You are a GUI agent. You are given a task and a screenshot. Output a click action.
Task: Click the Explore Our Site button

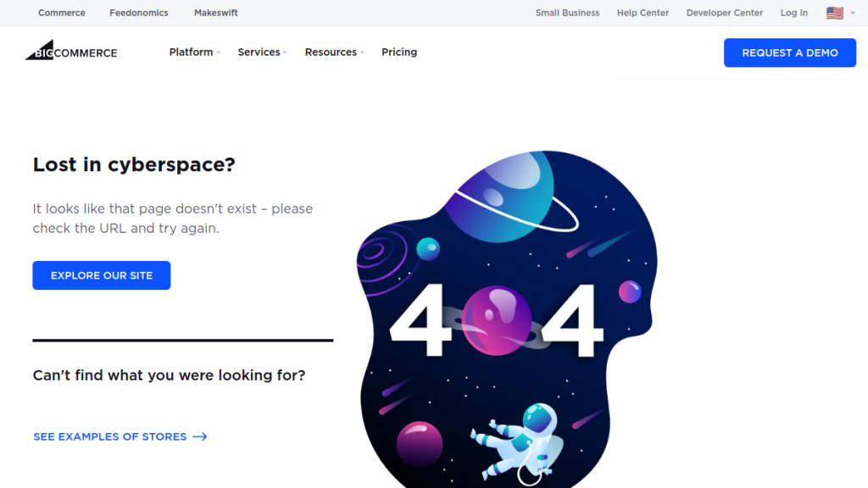[102, 275]
